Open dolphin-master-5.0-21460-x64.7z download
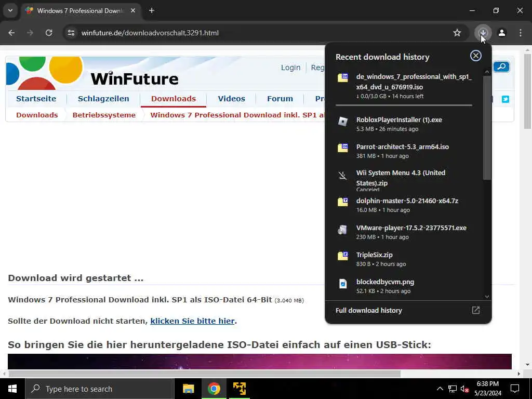This screenshot has width=532, height=399. click(x=404, y=205)
